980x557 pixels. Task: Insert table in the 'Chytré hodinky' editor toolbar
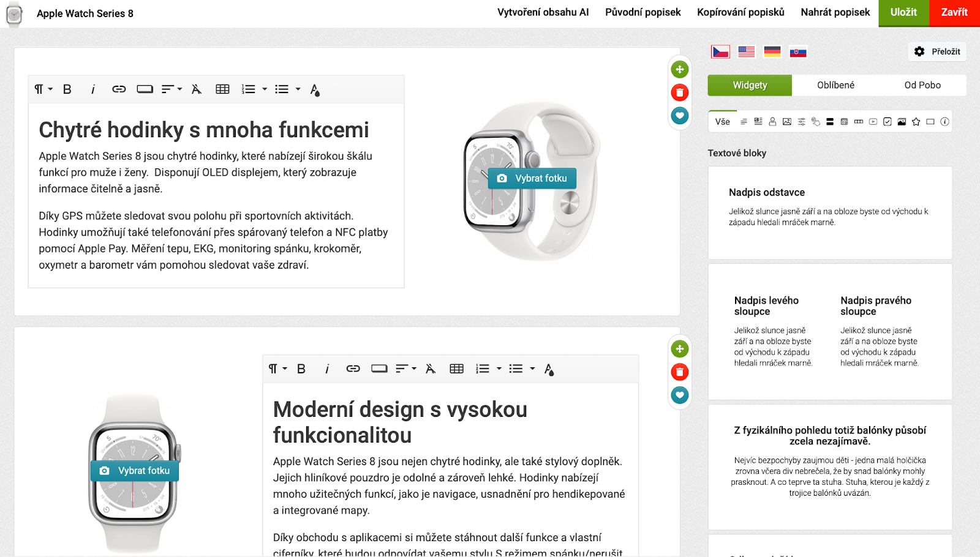click(222, 89)
